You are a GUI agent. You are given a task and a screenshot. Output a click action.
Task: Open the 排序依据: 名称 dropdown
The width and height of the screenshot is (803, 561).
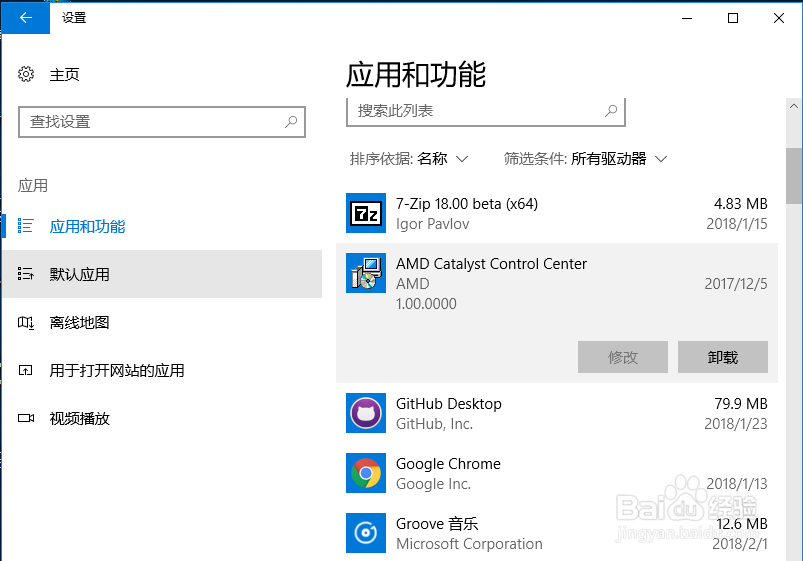(409, 159)
